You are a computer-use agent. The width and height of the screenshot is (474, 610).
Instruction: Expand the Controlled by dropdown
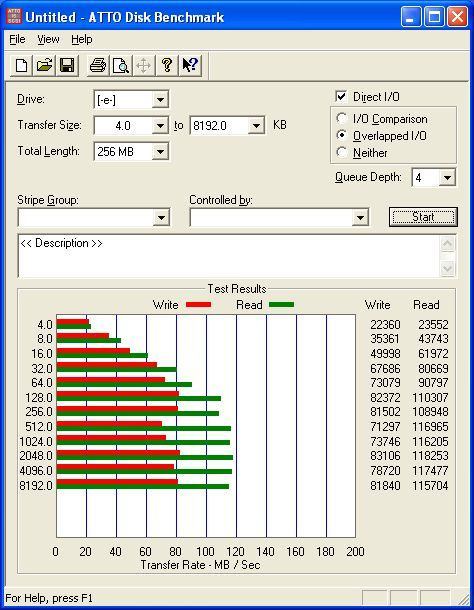pyautogui.click(x=360, y=217)
